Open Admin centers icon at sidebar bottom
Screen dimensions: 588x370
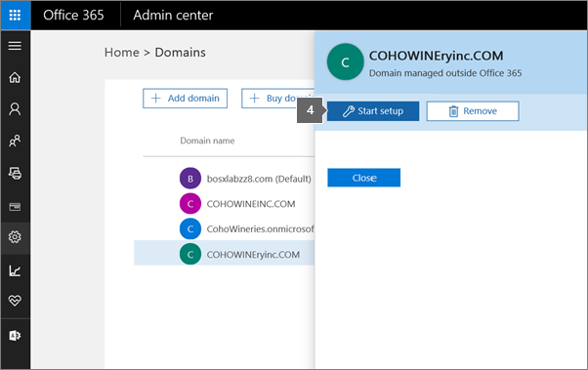[x=15, y=335]
